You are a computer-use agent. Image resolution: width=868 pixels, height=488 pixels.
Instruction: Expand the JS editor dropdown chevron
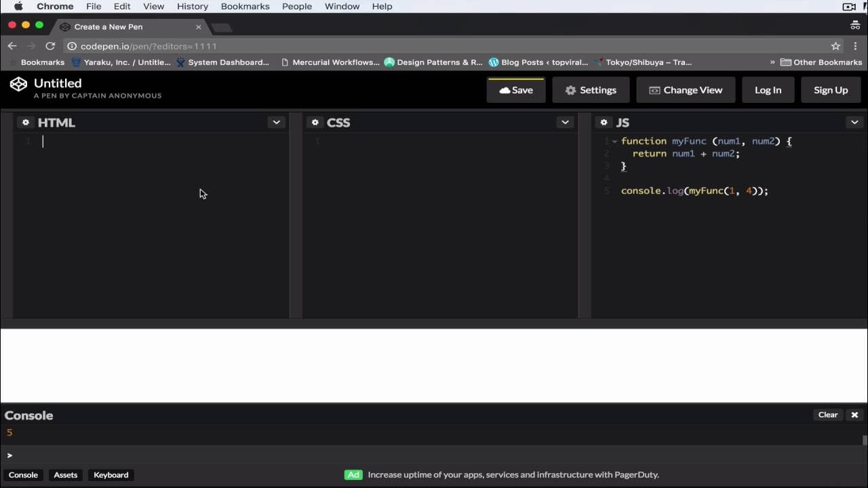coord(854,123)
